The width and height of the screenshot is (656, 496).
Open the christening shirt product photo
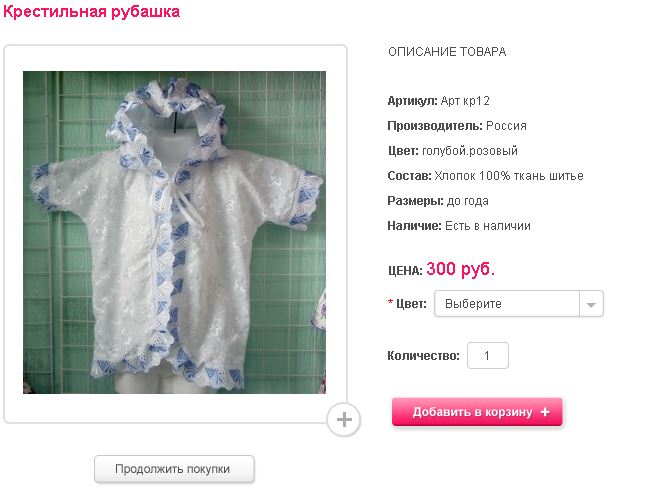174,232
